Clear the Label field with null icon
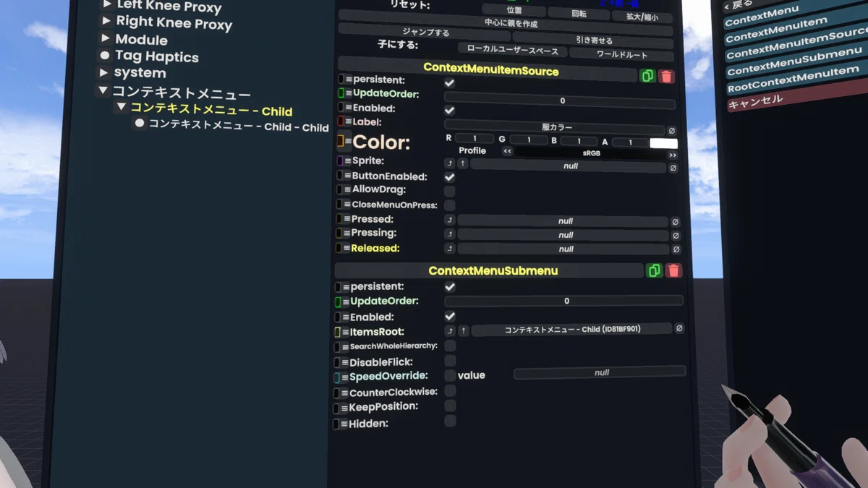Image resolution: width=868 pixels, height=488 pixels. click(x=671, y=130)
